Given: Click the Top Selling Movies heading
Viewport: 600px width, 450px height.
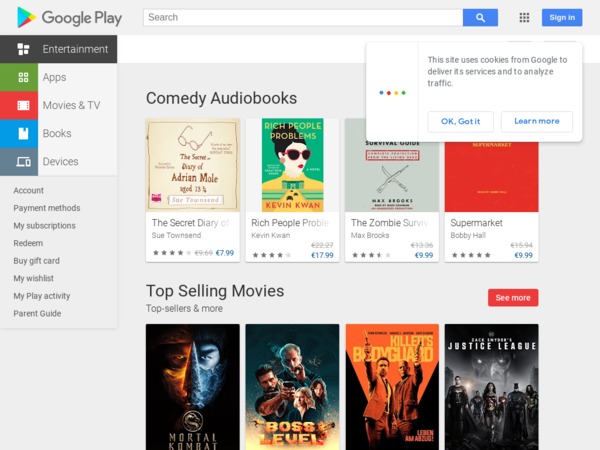Looking at the screenshot, I should 215,291.
